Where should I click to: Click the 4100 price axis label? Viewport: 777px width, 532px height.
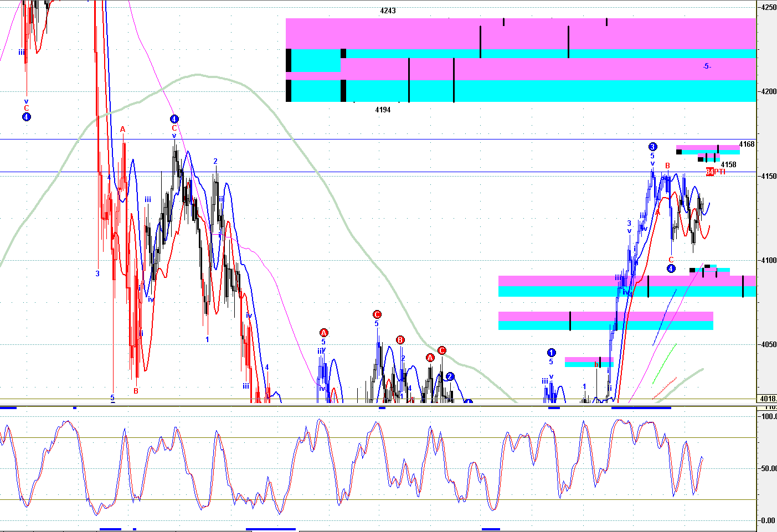[768, 260]
